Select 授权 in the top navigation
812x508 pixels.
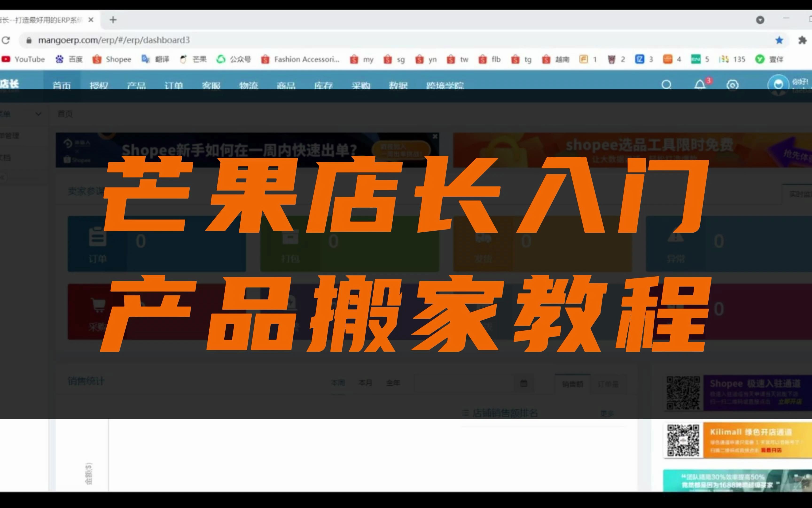pyautogui.click(x=99, y=86)
